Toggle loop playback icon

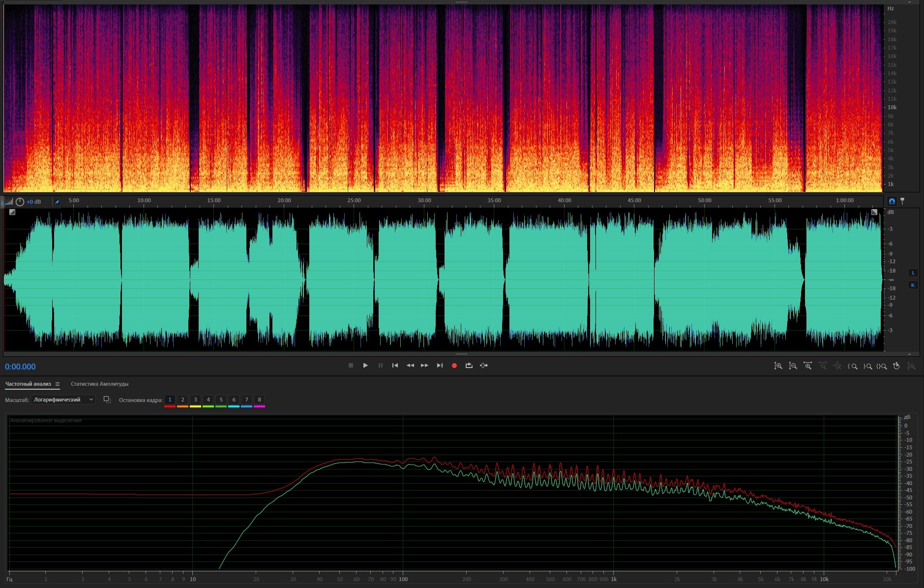[469, 366]
